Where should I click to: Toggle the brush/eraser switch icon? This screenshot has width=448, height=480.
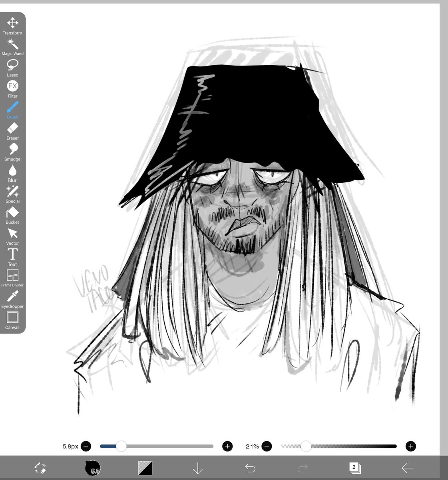[40, 468]
